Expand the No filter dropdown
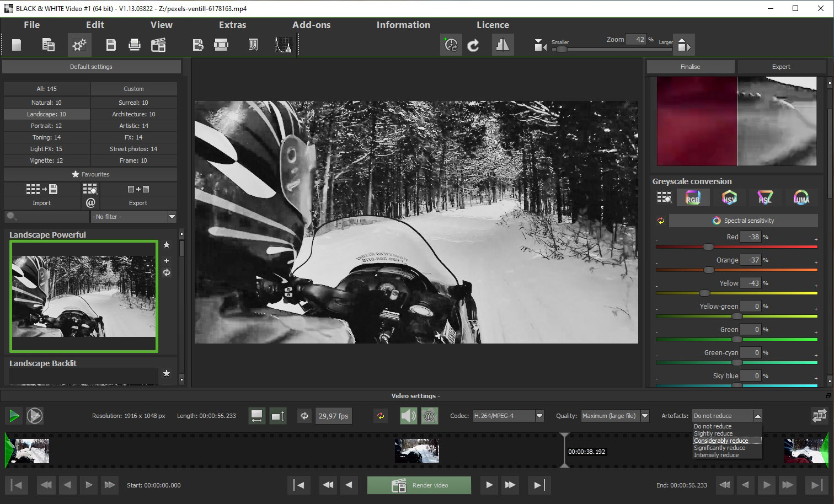The height and width of the screenshot is (504, 834). click(x=172, y=217)
